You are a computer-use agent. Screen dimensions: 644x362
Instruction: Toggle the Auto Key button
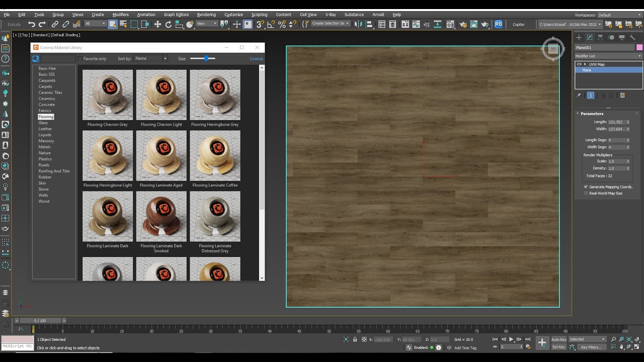[558, 339]
